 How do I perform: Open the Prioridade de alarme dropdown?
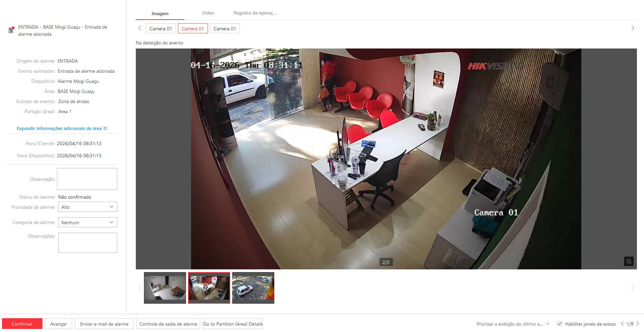pos(88,207)
